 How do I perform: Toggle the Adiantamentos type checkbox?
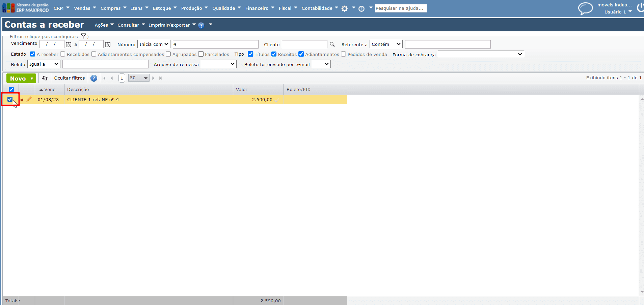point(301,54)
